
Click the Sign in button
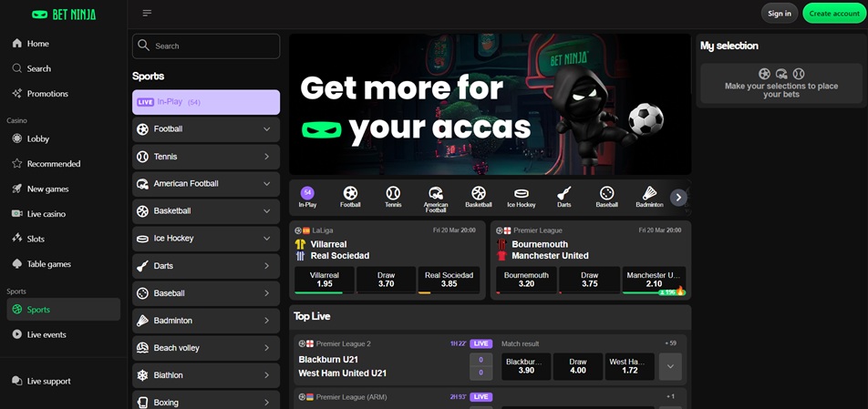click(780, 14)
